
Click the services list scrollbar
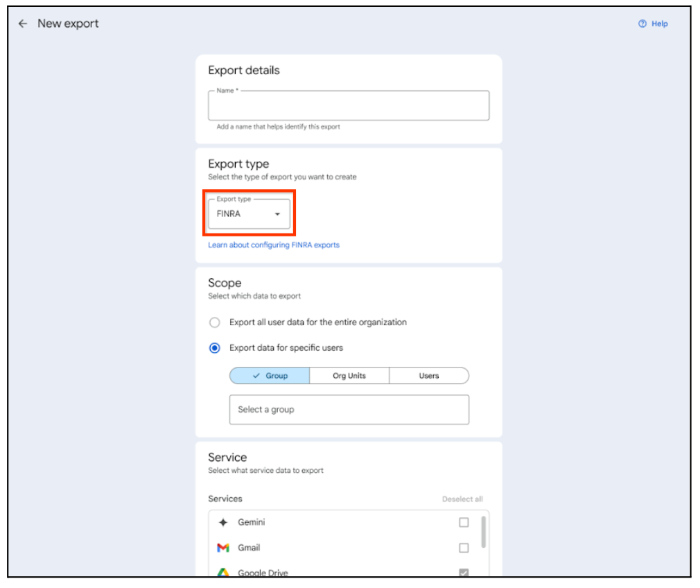(484, 532)
